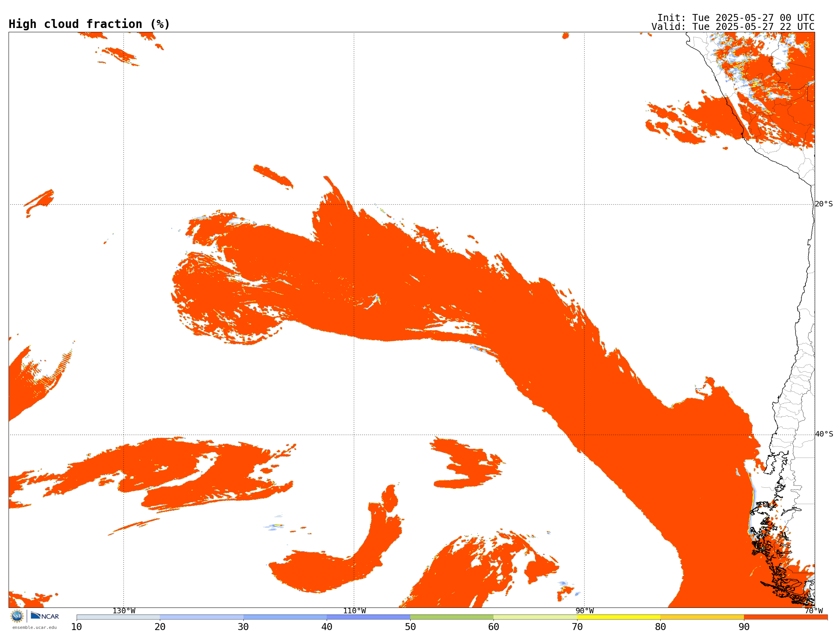Pick the 30-40 blue colorbar segment

pos(285,617)
